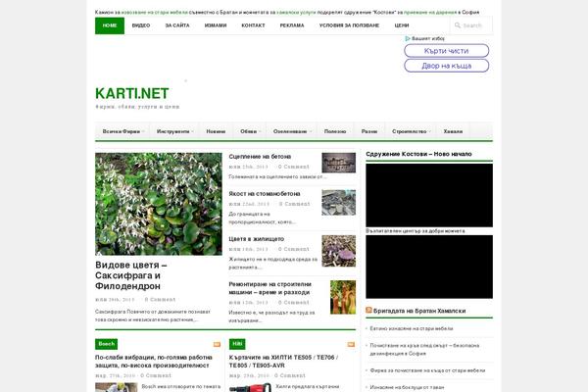588x392 pixels.
Task: Expand the Озеленяване dropdown menu
Action: [x=292, y=131]
